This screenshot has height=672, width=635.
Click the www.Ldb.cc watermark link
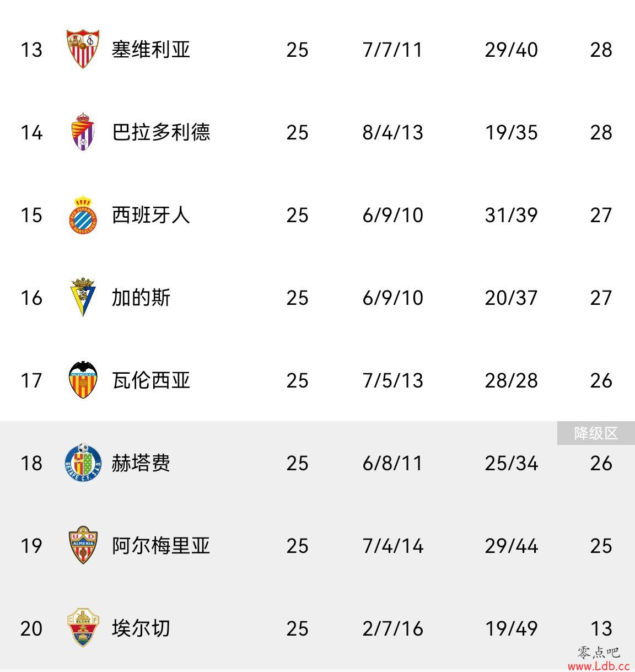599,666
